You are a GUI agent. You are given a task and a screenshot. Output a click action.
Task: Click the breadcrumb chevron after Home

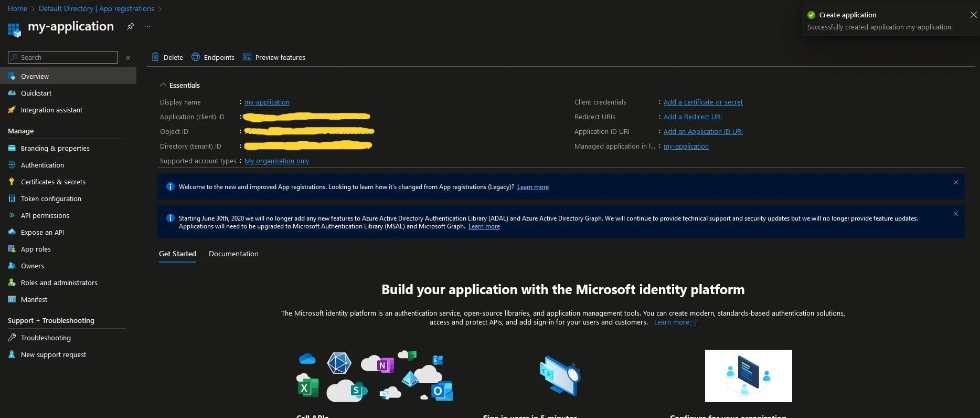coord(33,8)
